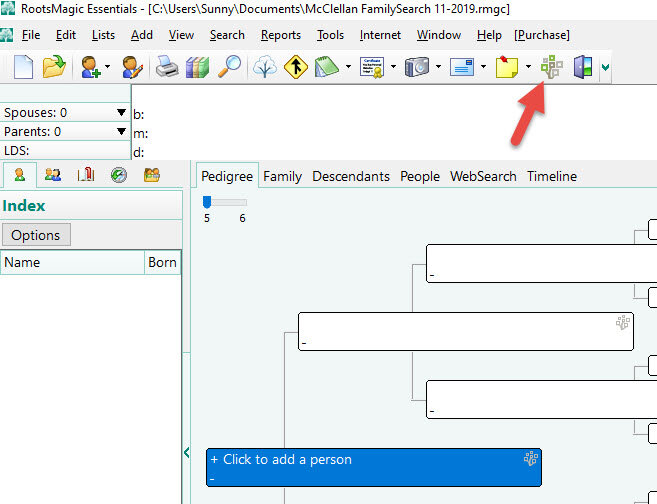The width and height of the screenshot is (657, 504).
Task: Switch to the Family view tab
Action: pyautogui.click(x=282, y=176)
